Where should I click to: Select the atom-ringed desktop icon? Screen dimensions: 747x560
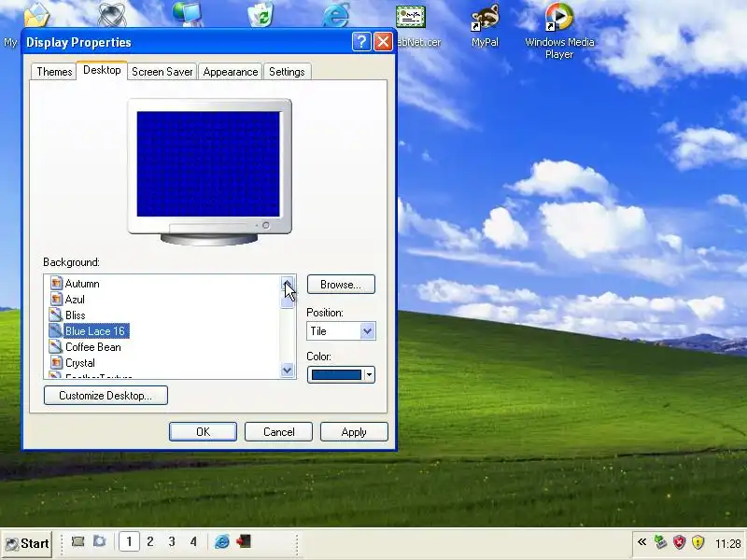point(111,13)
